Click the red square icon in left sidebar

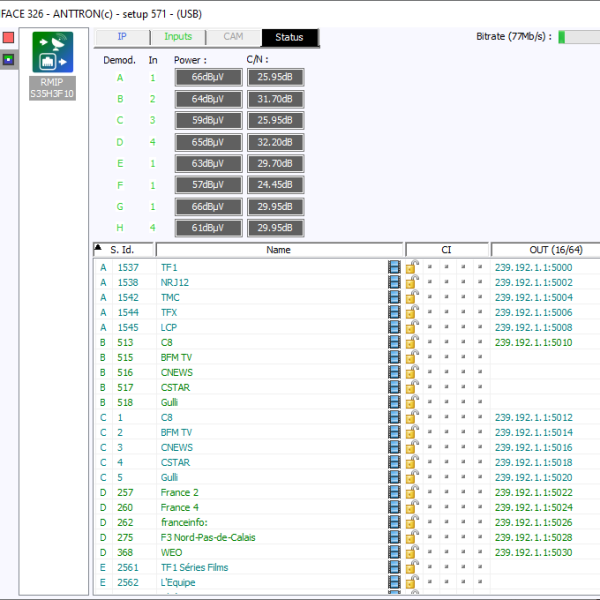point(9,37)
